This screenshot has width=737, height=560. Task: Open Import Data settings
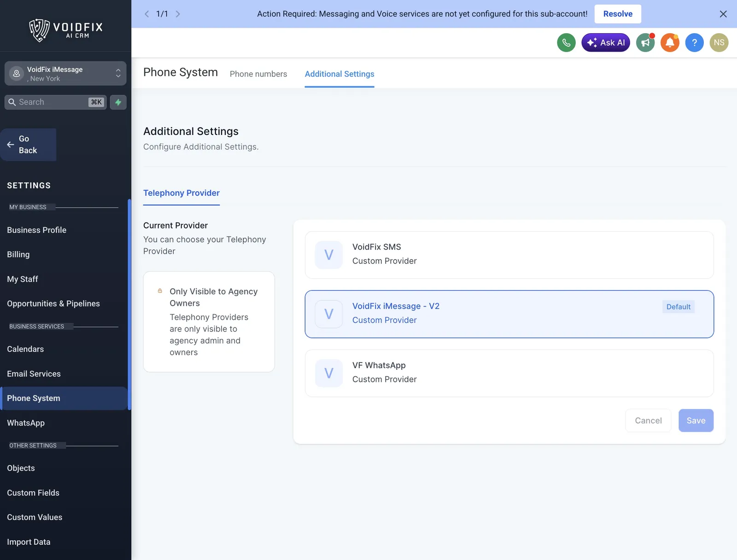point(29,542)
